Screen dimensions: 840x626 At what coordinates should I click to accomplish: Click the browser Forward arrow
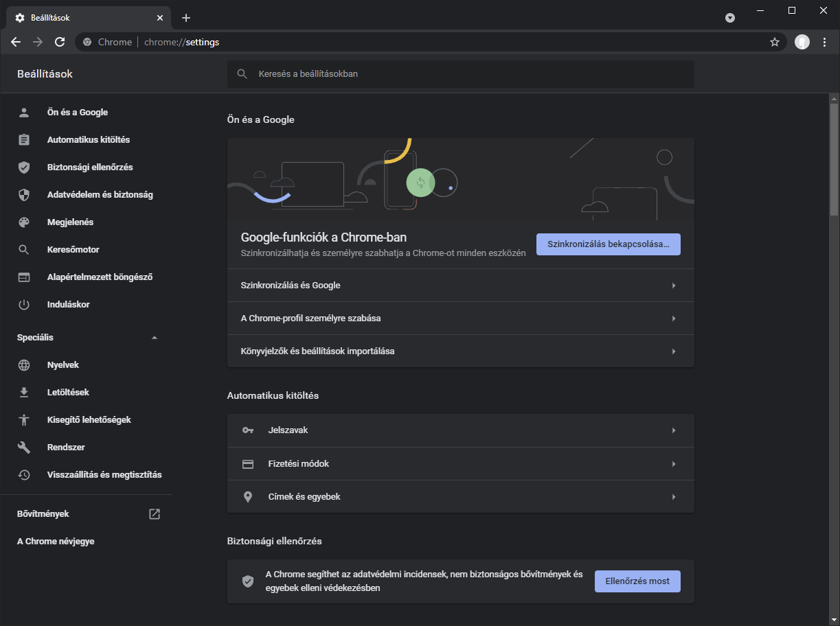tap(38, 42)
